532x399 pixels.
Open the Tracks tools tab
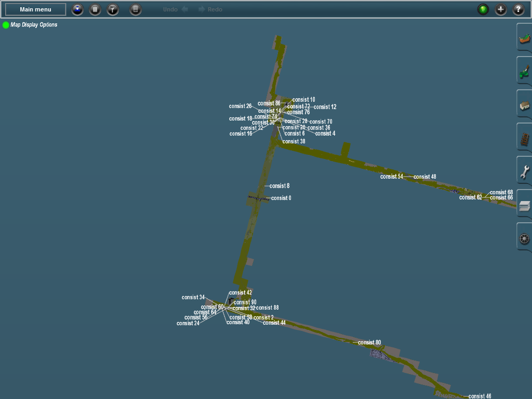point(524,139)
